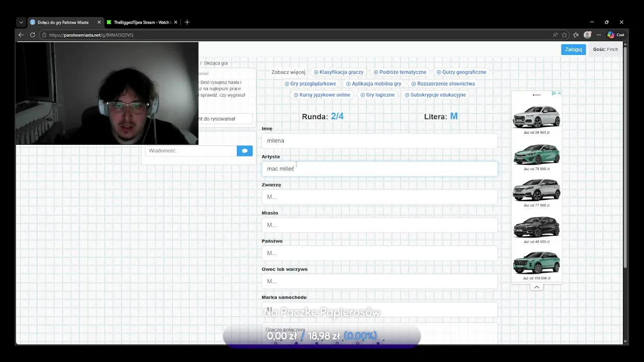Click the Wiadomość chat input
644x362 pixels.
(x=191, y=150)
